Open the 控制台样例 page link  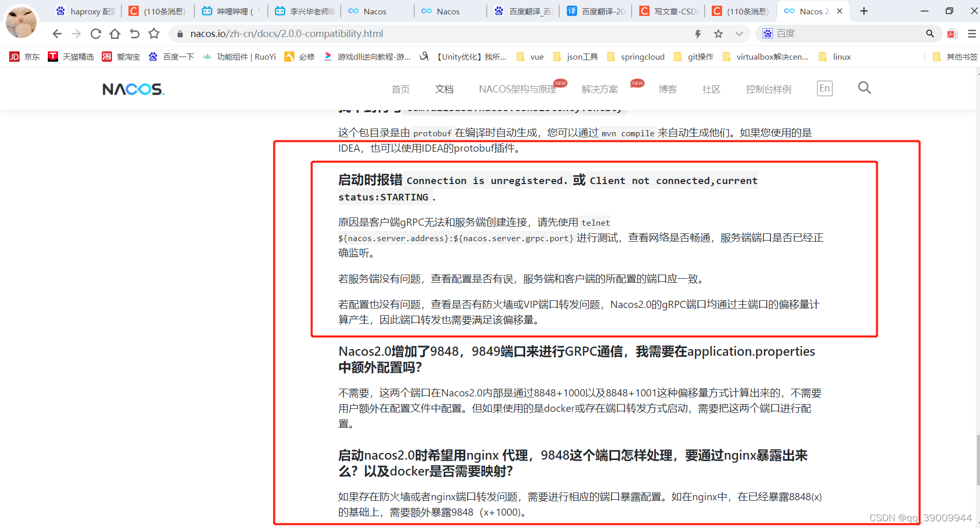769,89
